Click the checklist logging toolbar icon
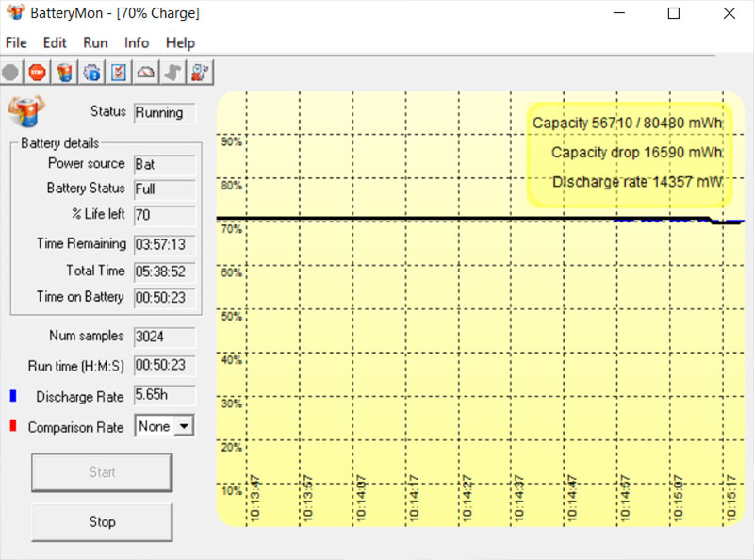The height and width of the screenshot is (560, 754). point(117,71)
